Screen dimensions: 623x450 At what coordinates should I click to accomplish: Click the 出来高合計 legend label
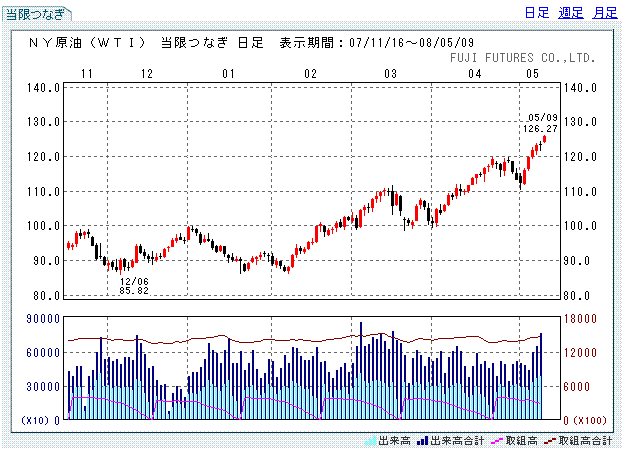(457, 440)
